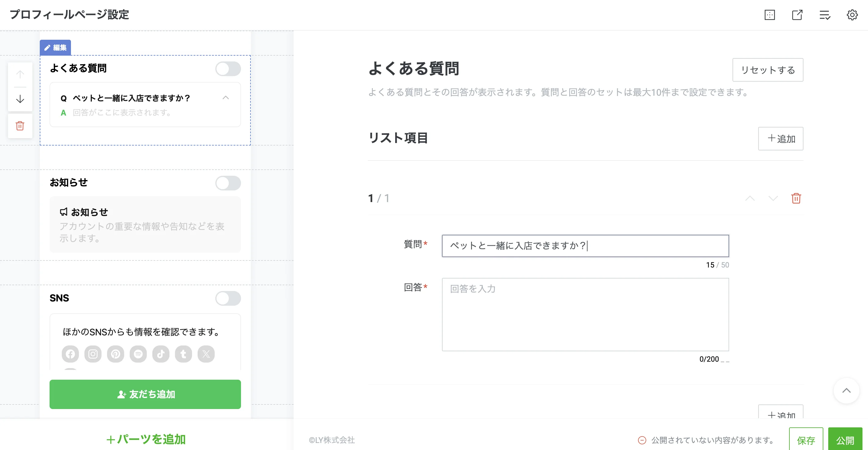
Task: Click the ©LY株式会社 footer text
Action: [332, 440]
